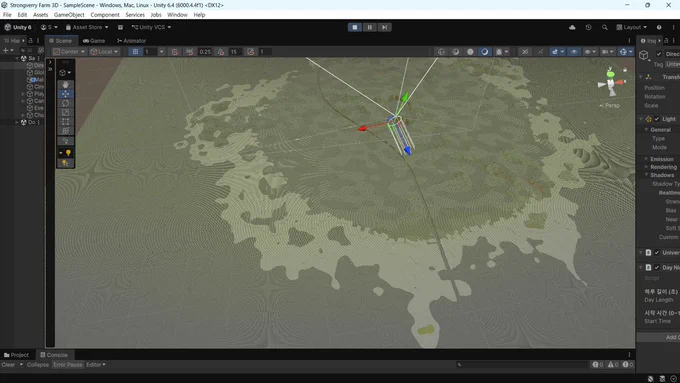Click the scene orientation gizmo
The image size is (680, 383).
coord(611,83)
